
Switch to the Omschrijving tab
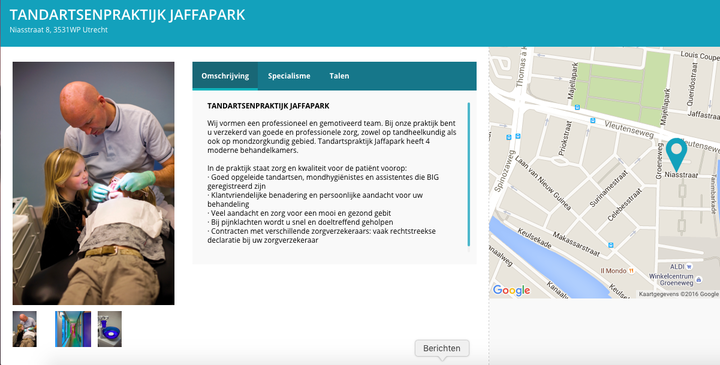click(225, 76)
